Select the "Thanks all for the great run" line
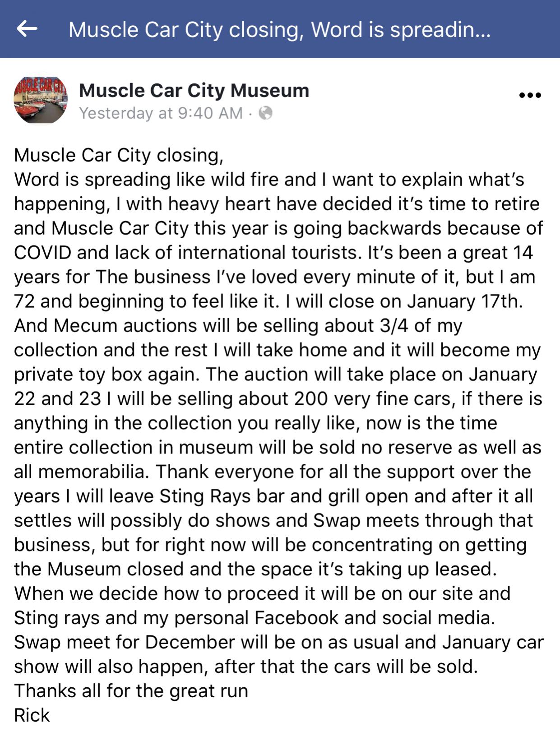 point(131,691)
